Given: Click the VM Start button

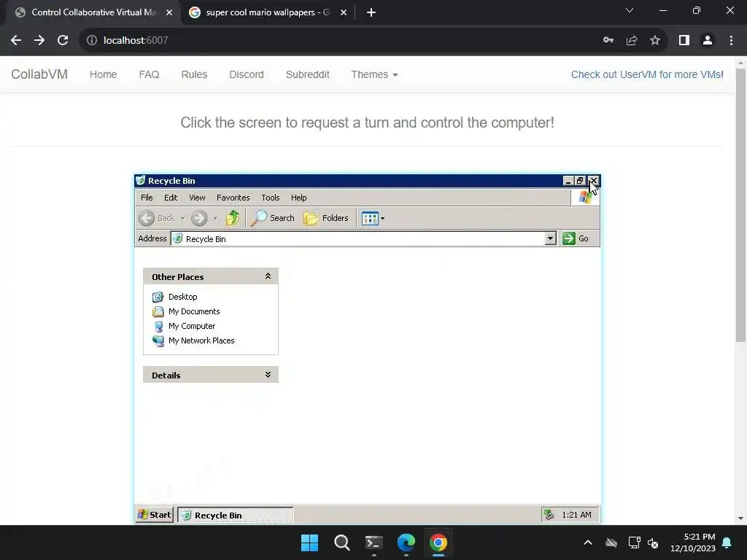Looking at the screenshot, I should click(154, 515).
